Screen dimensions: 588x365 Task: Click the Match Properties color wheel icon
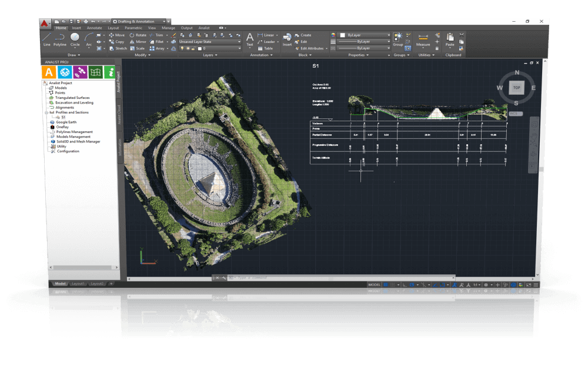(x=333, y=35)
